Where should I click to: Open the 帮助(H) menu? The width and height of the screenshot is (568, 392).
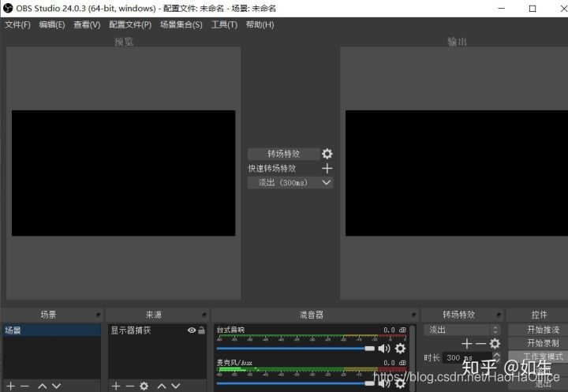[x=260, y=24]
